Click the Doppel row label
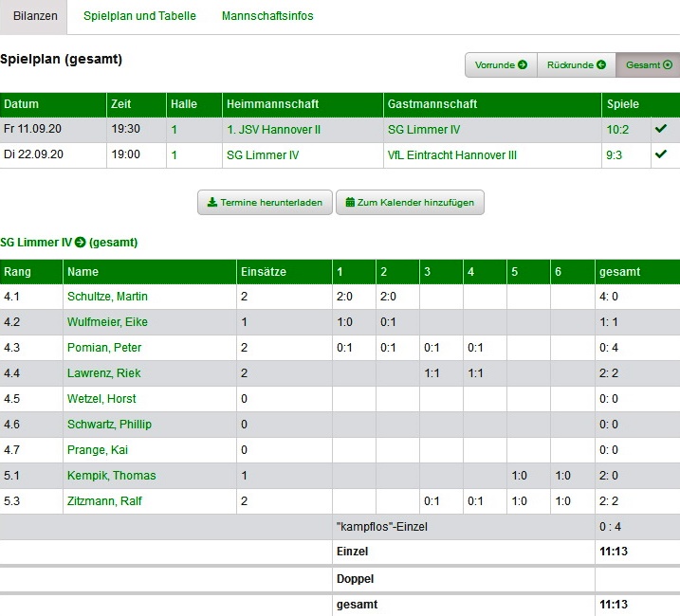Viewport: 680px width, 616px height. 355,579
